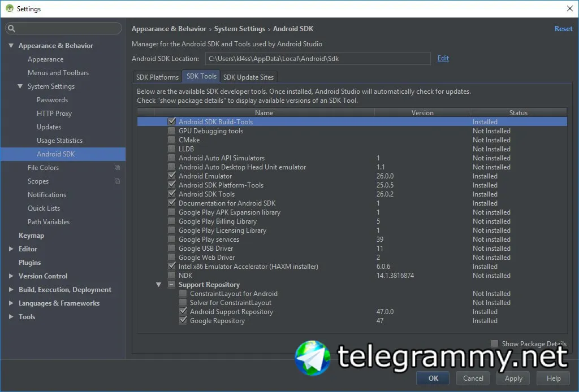Select Google Play Billing Library row
Image resolution: width=579 pixels, height=392 pixels.
tap(352, 221)
